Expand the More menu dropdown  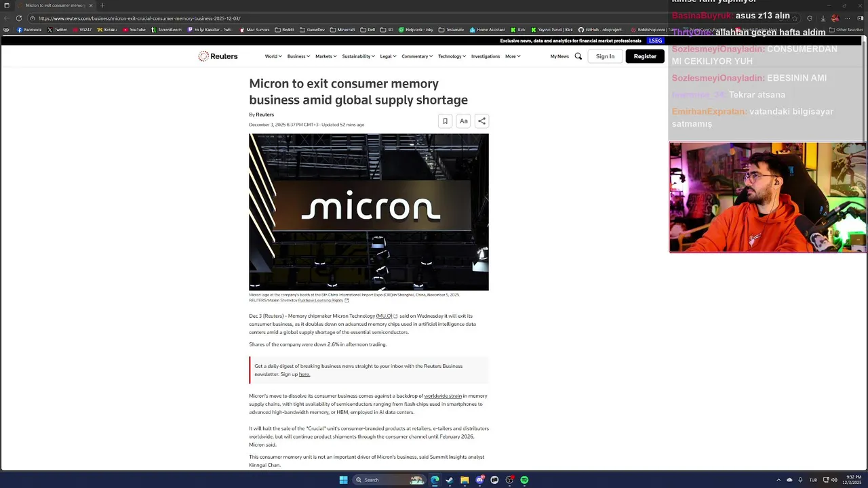pyautogui.click(x=513, y=56)
